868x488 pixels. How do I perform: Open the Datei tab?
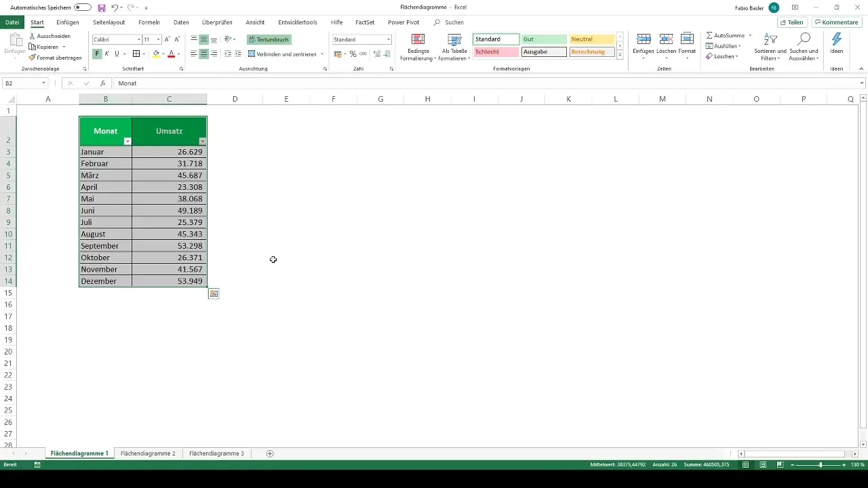(12, 22)
